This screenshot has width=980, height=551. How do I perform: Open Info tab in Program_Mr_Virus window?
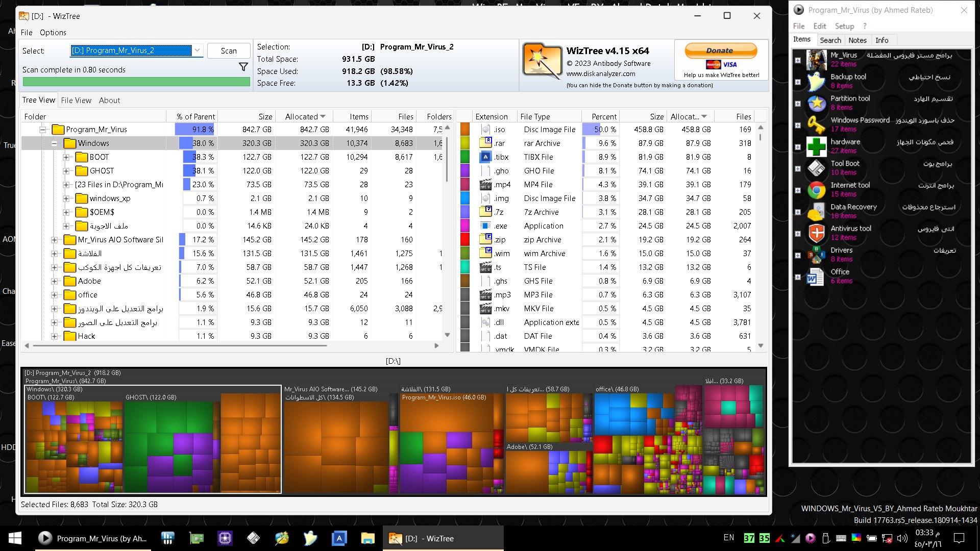click(882, 40)
